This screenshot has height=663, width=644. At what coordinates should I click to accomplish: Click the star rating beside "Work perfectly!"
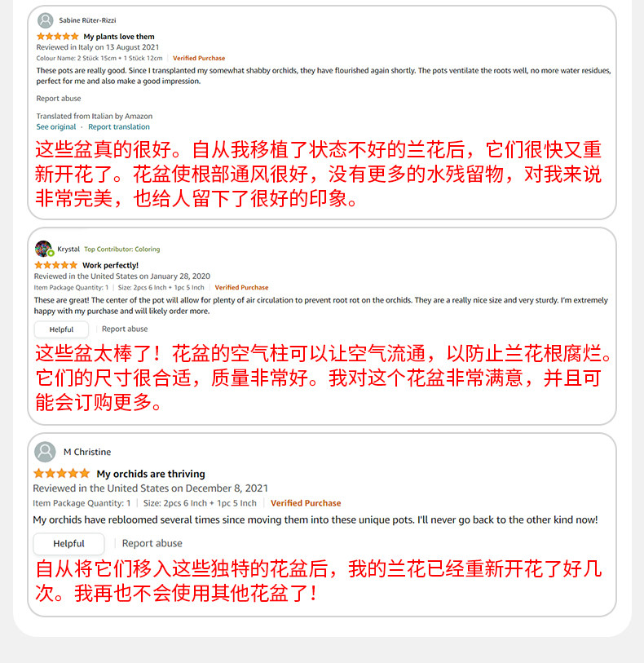(x=55, y=265)
